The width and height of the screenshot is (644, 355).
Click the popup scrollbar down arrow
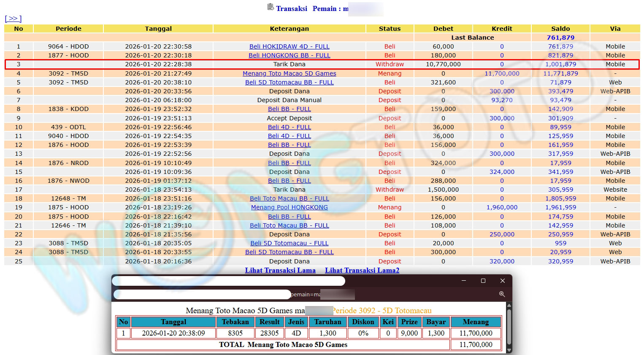click(509, 350)
